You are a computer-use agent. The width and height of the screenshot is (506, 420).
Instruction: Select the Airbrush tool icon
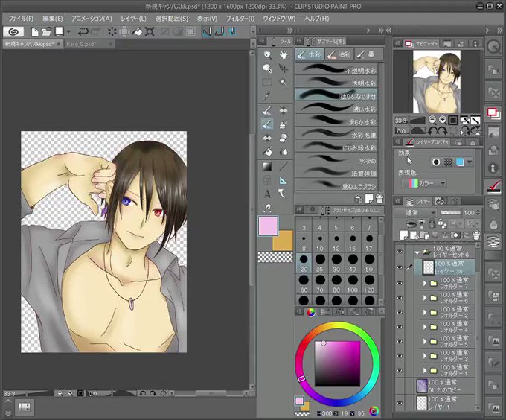284,124
